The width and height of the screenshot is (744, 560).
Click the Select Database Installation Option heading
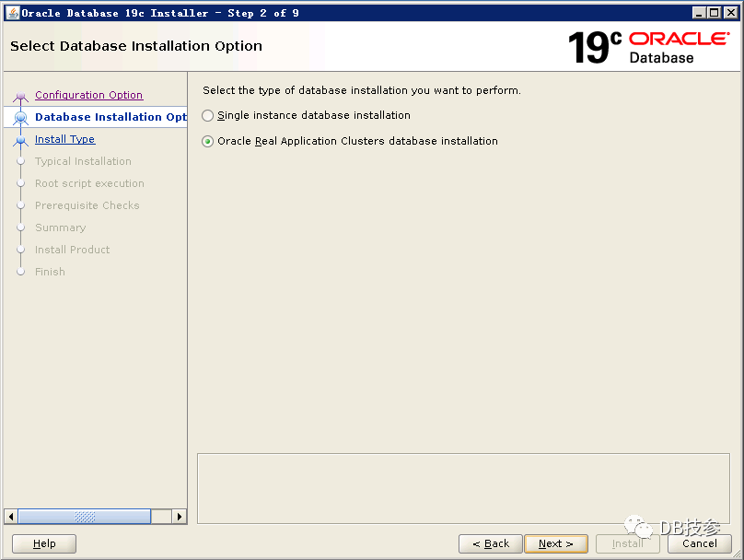(x=136, y=46)
